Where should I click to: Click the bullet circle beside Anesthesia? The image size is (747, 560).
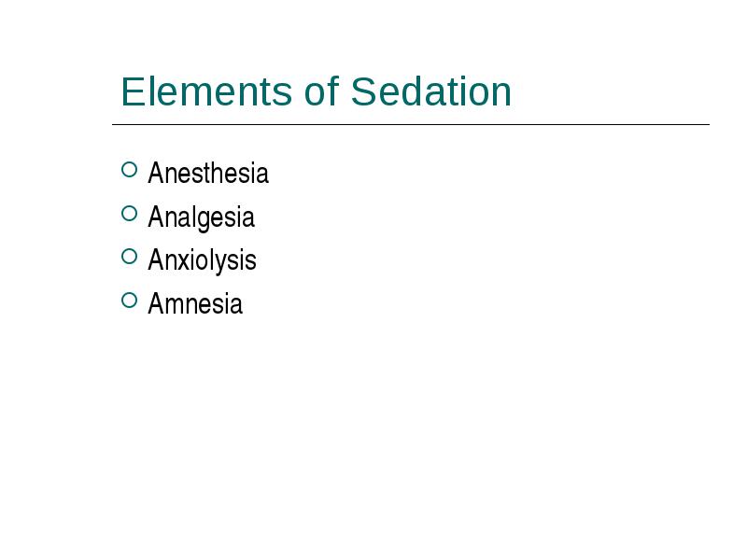(x=129, y=170)
